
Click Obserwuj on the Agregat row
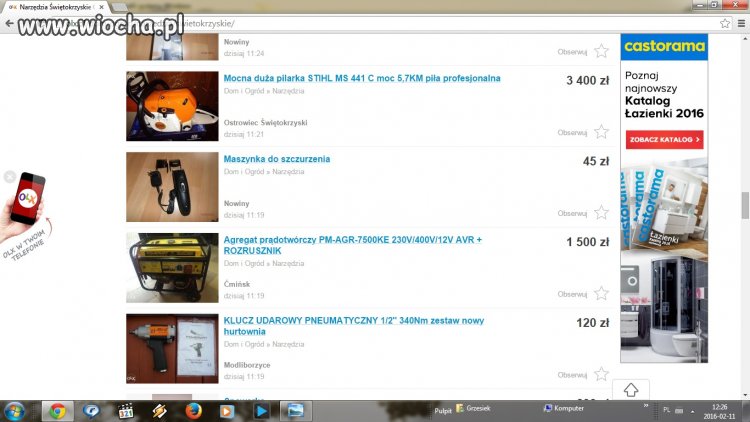(x=572, y=294)
